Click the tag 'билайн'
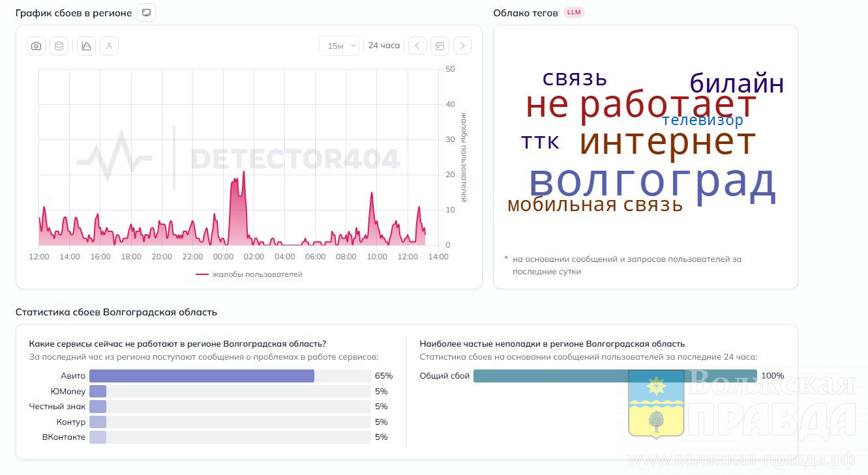Viewport: 868px width, 475px height. (x=737, y=84)
